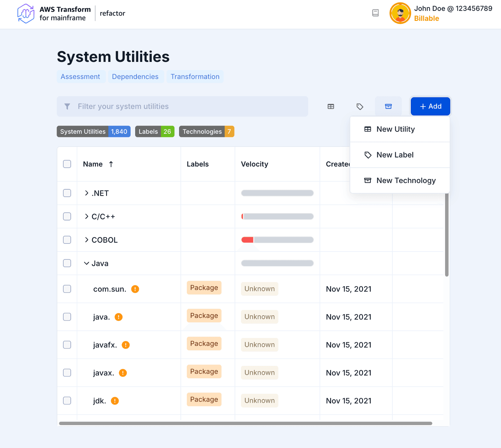This screenshot has width=501, height=448.
Task: Open the documentation icon in the header
Action: 375,13
